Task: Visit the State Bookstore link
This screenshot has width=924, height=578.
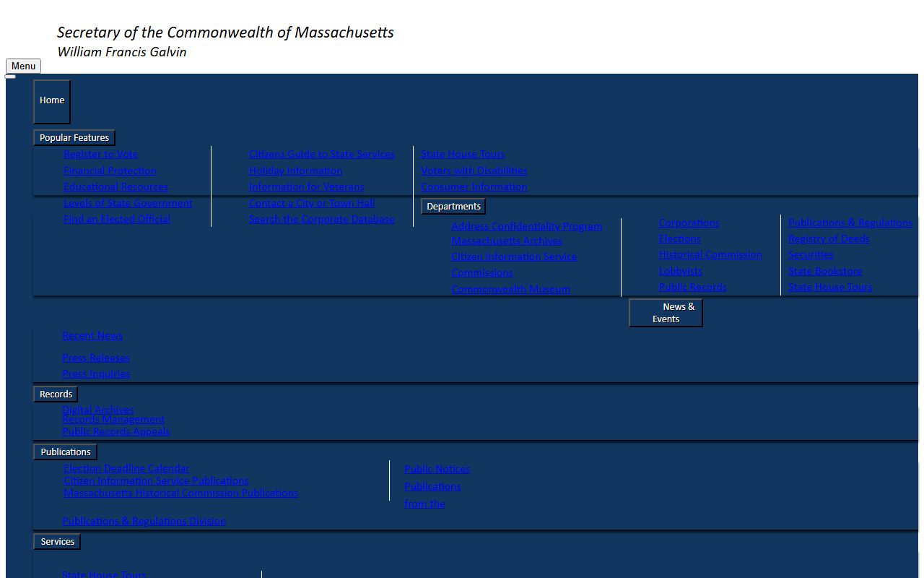Action: (x=825, y=271)
